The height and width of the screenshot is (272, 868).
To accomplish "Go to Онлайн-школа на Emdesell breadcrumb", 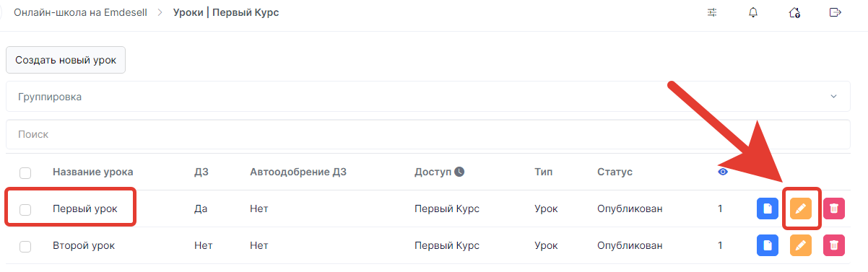I will coord(85,12).
